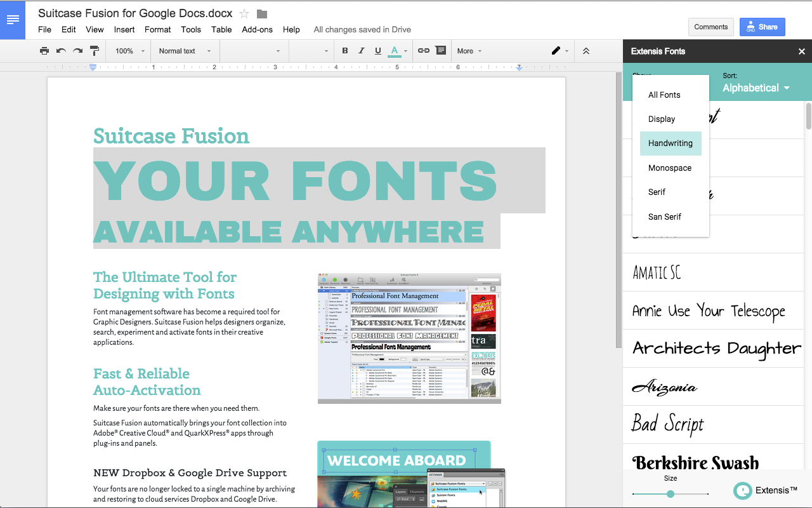Select the Architects Daughter font in list
The image size is (812, 508).
click(x=717, y=348)
